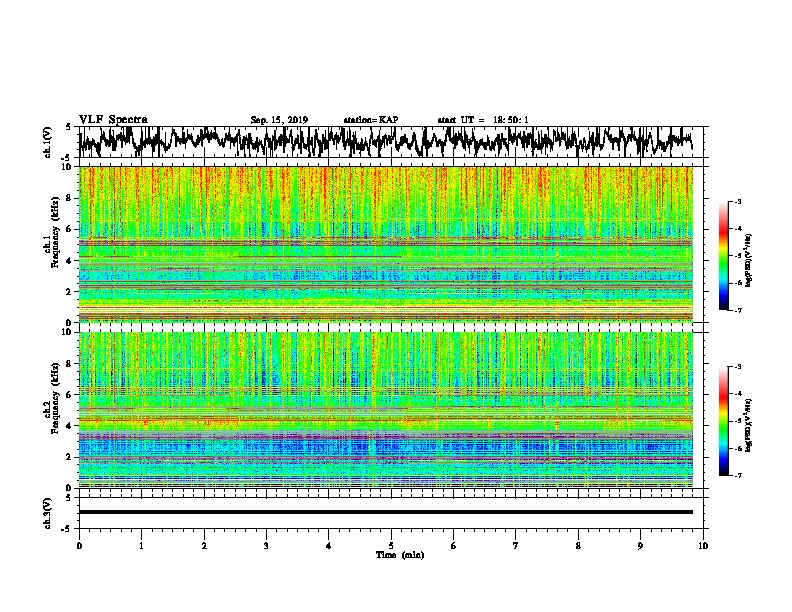Click the "5" volt tick on ch.1(V) axis
Image resolution: width=792 pixels, height=612 pixels.
pyautogui.click(x=68, y=127)
